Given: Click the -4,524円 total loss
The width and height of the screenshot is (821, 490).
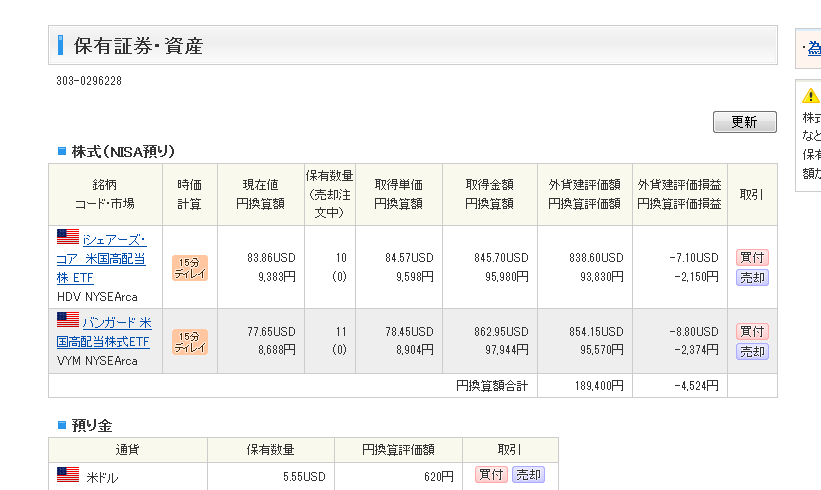Looking at the screenshot, I should tap(696, 386).
